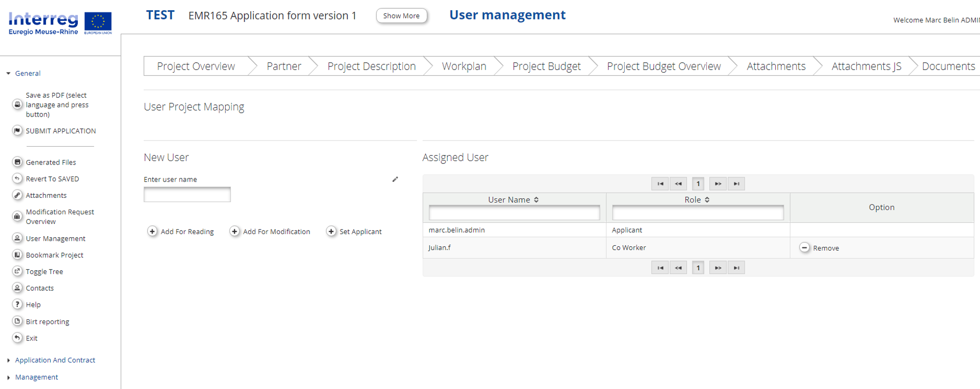Focus the Enter user name input field
This screenshot has height=389, width=980.
[x=187, y=195]
